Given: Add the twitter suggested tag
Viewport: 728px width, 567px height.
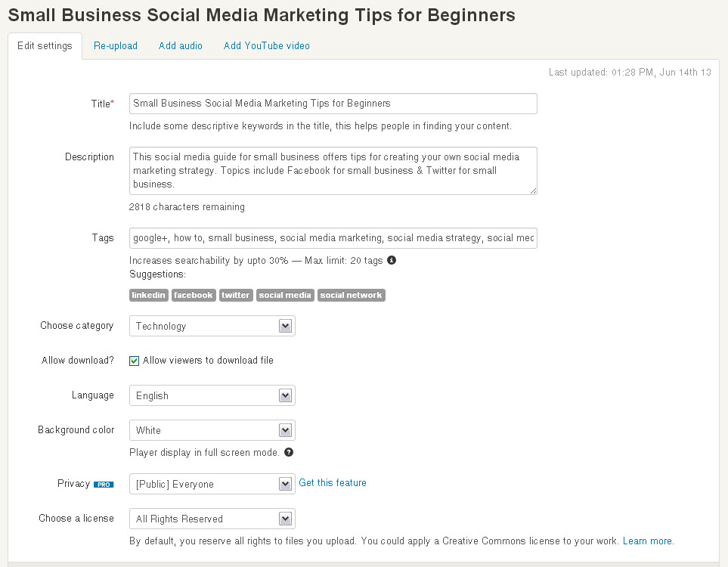Looking at the screenshot, I should (236, 296).
